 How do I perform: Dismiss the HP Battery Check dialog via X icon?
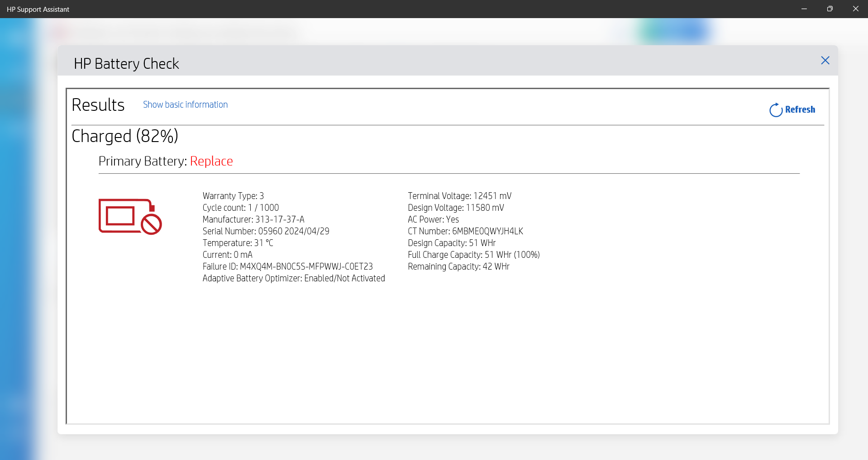825,60
